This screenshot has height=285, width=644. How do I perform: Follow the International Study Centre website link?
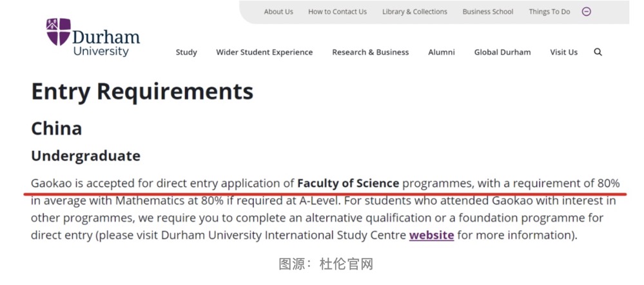tap(431, 235)
